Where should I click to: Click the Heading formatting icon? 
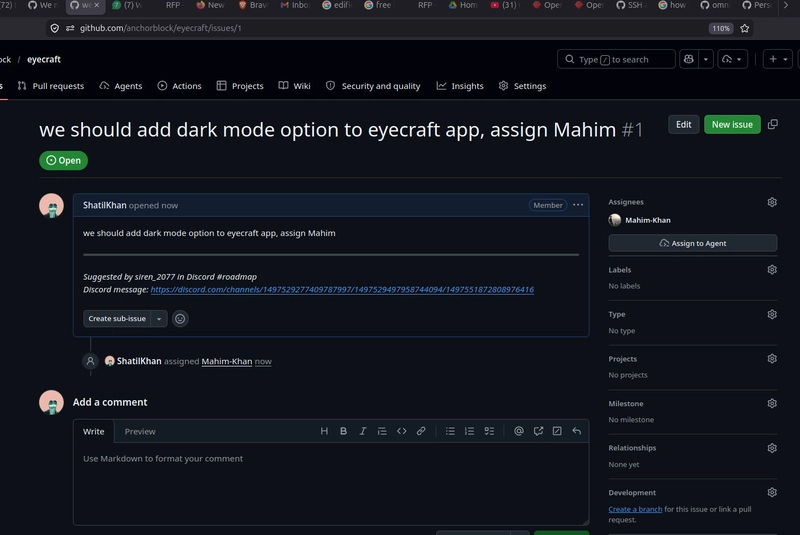pyautogui.click(x=324, y=431)
